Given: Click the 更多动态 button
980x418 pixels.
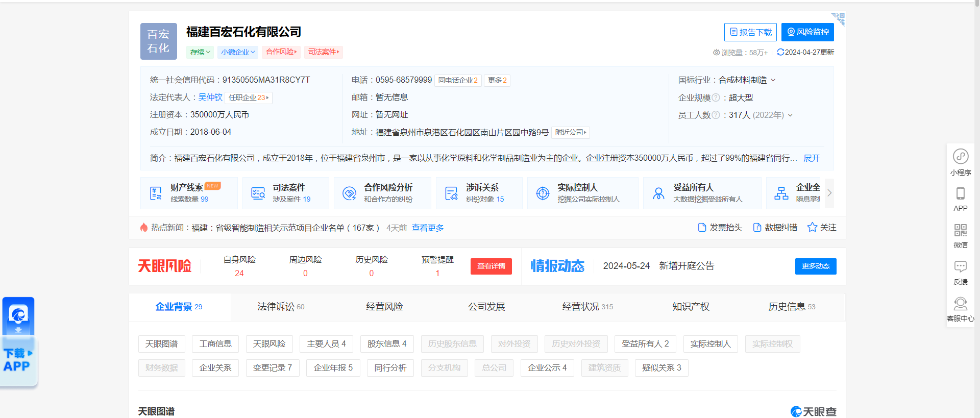Looking at the screenshot, I should 816,266.
